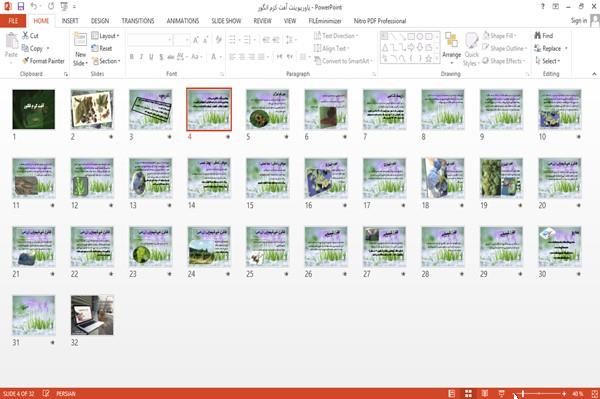
Task: Click Decrease List Level icon
Action: (x=266, y=40)
